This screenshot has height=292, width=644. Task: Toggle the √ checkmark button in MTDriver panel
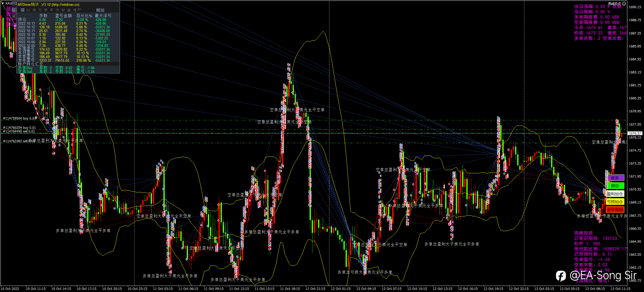pyautogui.click(x=14, y=16)
